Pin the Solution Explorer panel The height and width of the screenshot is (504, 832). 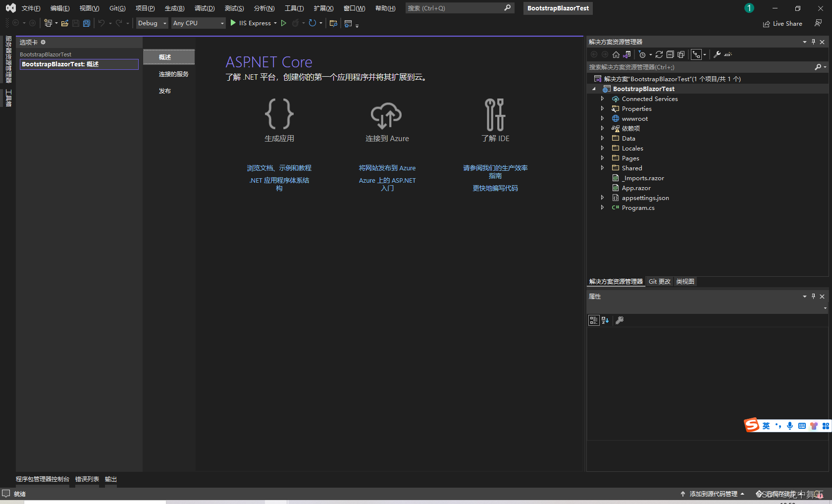813,42
